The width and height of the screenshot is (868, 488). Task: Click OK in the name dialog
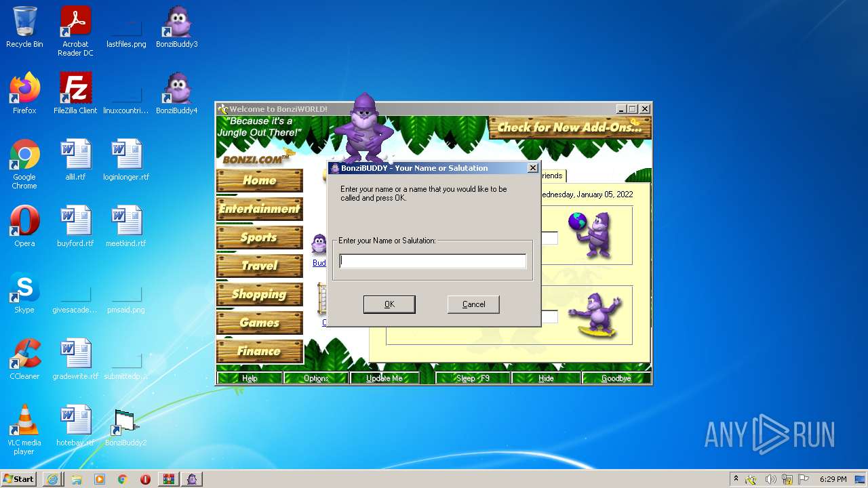[x=389, y=304]
